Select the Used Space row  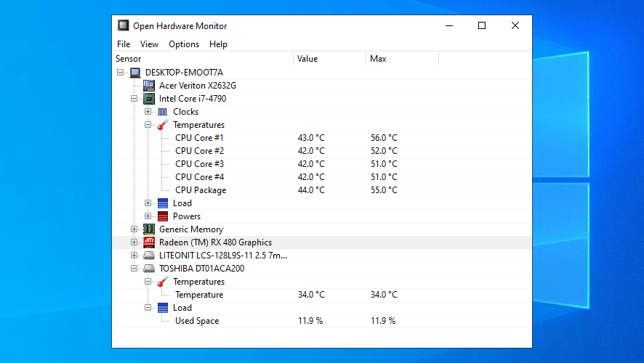pos(322,321)
